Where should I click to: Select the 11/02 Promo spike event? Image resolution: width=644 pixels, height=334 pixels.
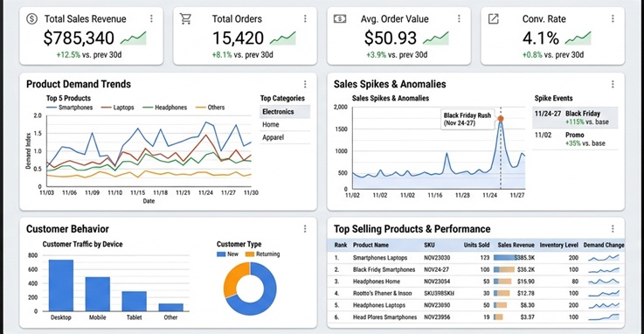tap(576, 139)
